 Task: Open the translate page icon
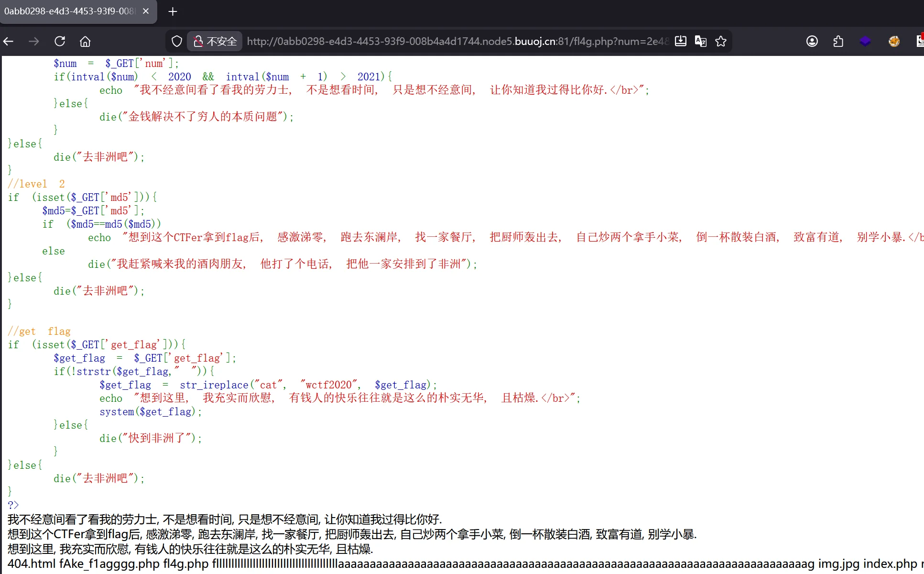tap(701, 42)
